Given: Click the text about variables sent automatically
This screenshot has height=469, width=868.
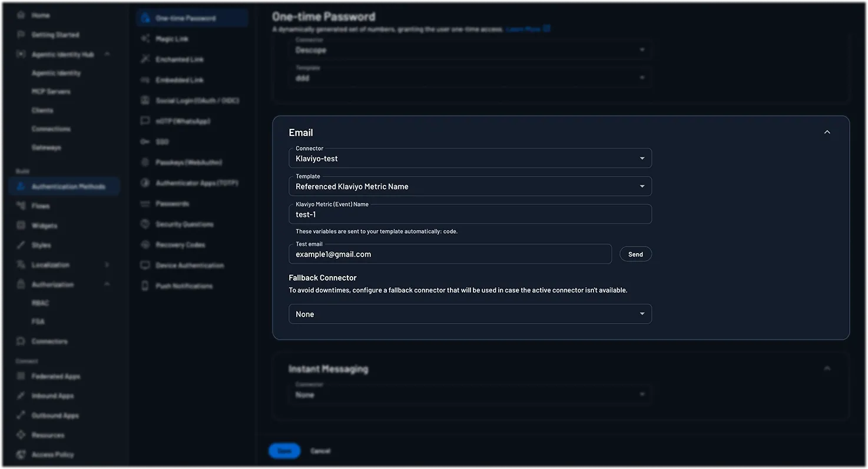Looking at the screenshot, I should pyautogui.click(x=376, y=231).
